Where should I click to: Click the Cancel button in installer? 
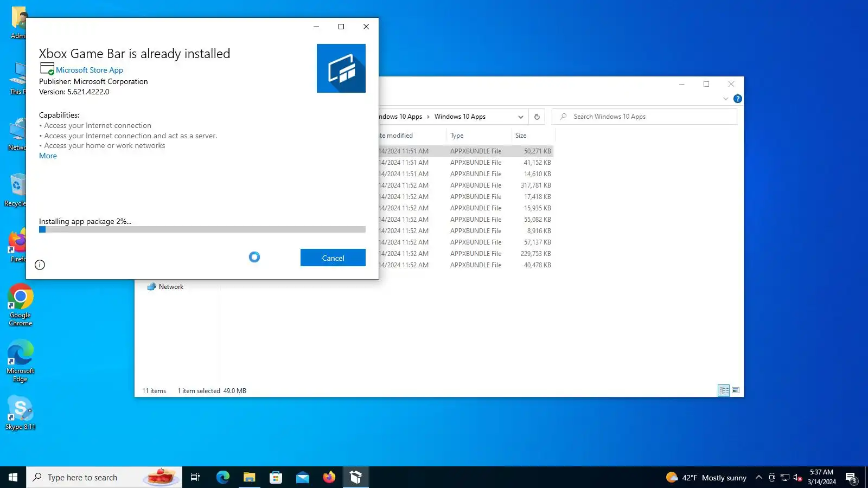(x=333, y=258)
